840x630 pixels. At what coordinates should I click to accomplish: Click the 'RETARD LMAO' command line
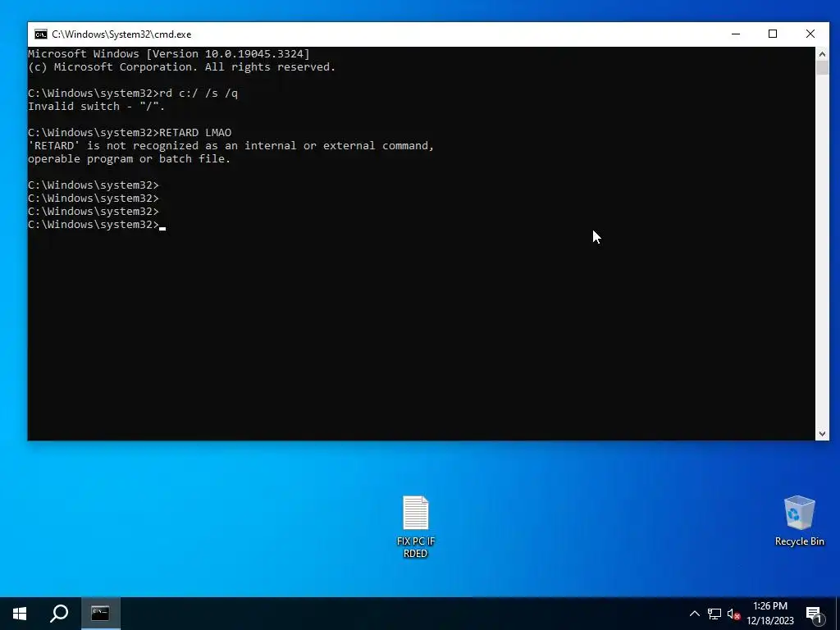click(x=130, y=132)
